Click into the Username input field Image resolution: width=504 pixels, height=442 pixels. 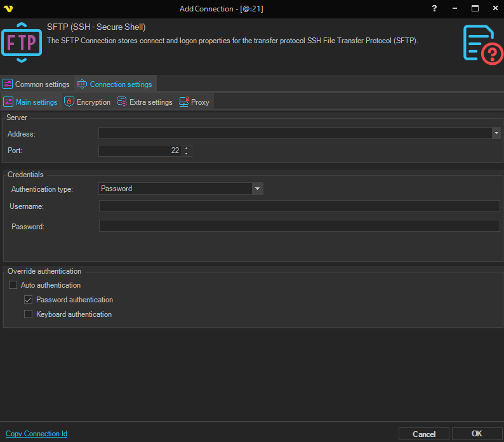299,206
